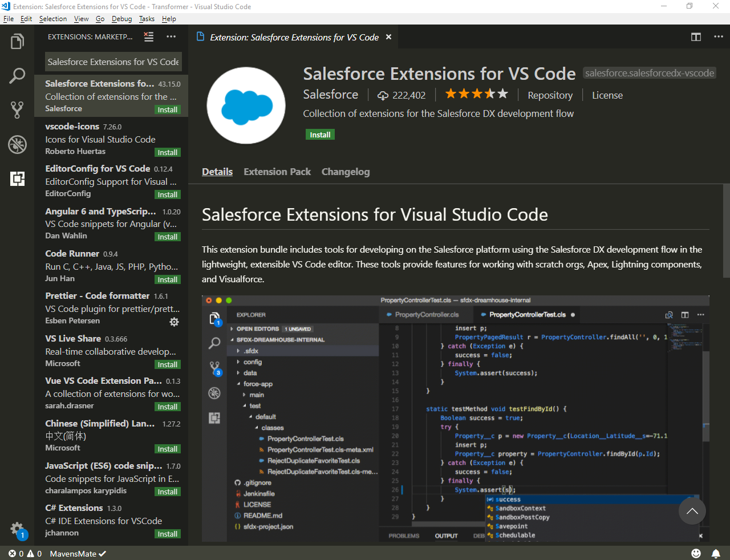Switch to the Extension Pack tab
730x560 pixels.
tap(277, 172)
